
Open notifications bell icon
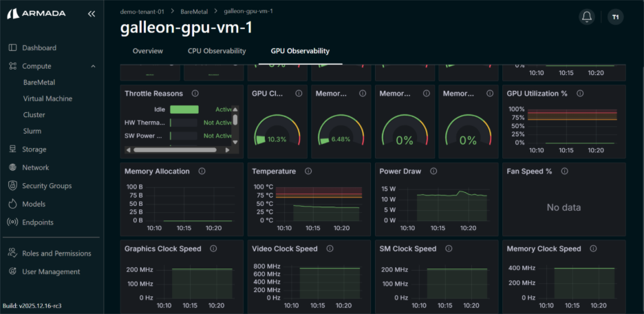click(x=587, y=17)
